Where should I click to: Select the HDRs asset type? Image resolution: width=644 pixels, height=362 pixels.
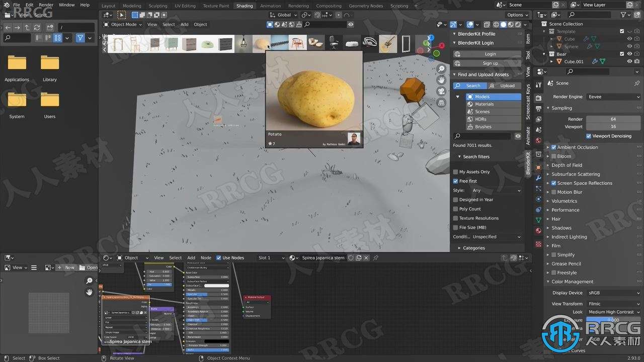pos(494,119)
